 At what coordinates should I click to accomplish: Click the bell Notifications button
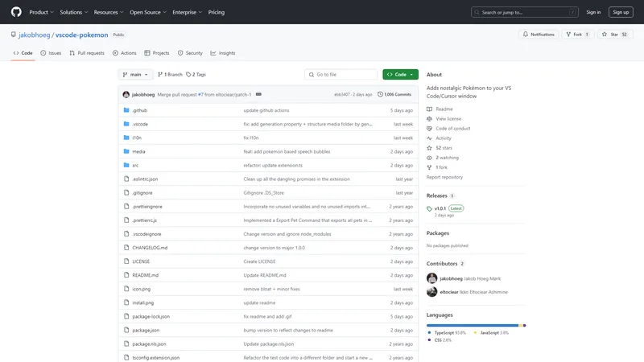(x=539, y=35)
